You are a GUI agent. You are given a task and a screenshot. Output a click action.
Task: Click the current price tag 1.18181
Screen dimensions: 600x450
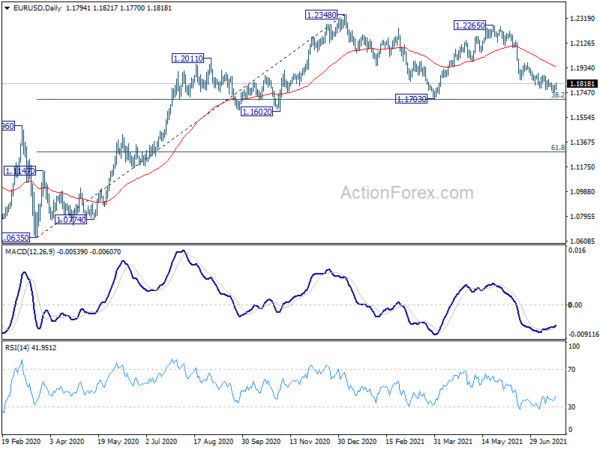pyautogui.click(x=582, y=84)
